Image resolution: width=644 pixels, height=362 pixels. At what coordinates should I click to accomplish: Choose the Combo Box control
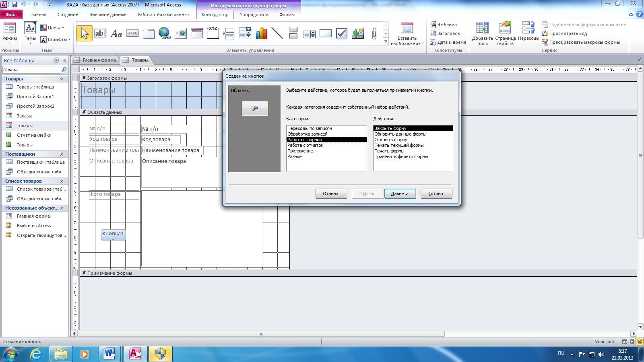click(245, 33)
